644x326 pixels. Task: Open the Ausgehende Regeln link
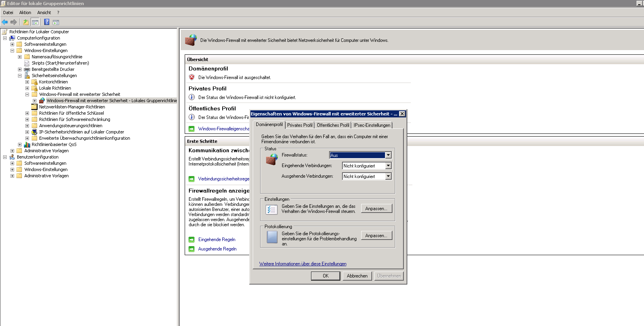click(x=218, y=249)
